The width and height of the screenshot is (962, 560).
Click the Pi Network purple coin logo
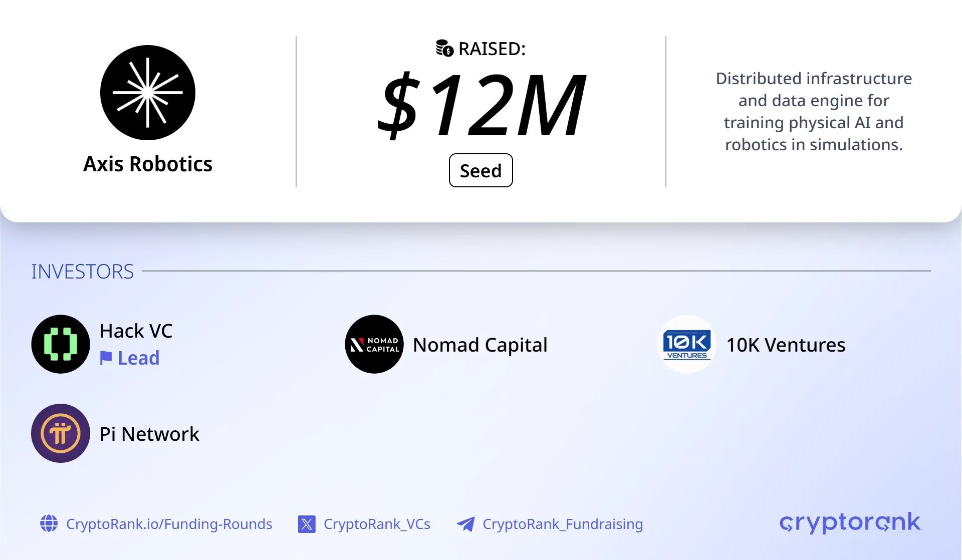(x=61, y=433)
